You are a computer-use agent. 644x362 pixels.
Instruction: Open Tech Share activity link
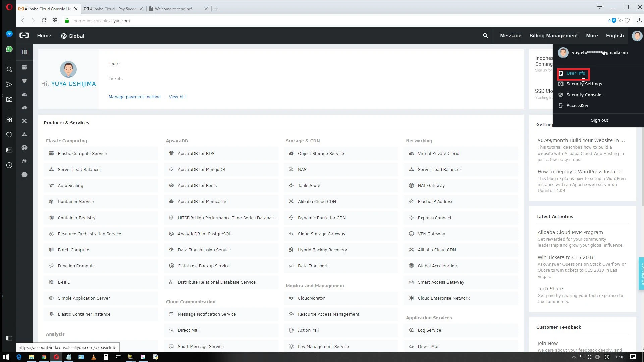click(x=550, y=289)
